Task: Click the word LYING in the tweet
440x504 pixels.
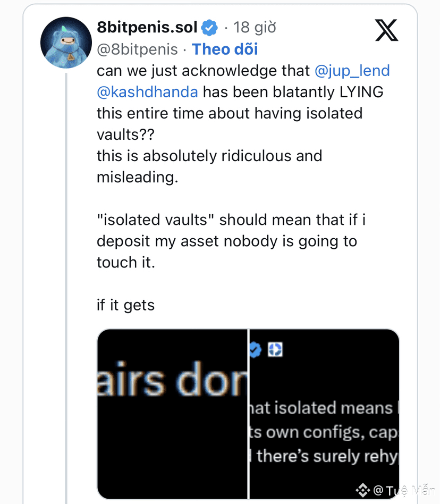Action: coord(361,92)
